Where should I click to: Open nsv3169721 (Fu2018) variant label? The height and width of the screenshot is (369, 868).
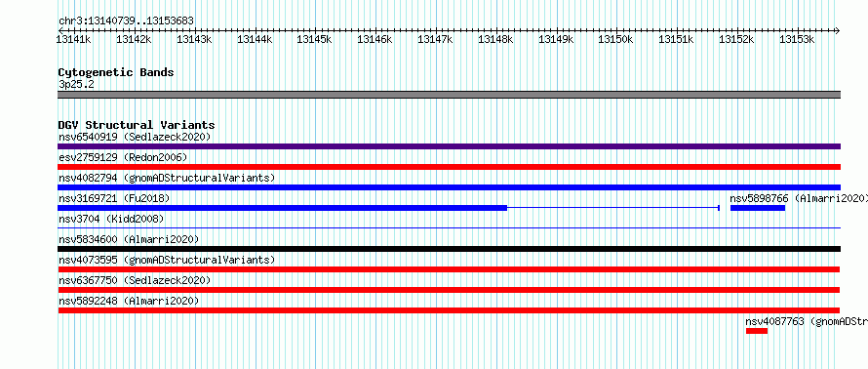tap(114, 198)
